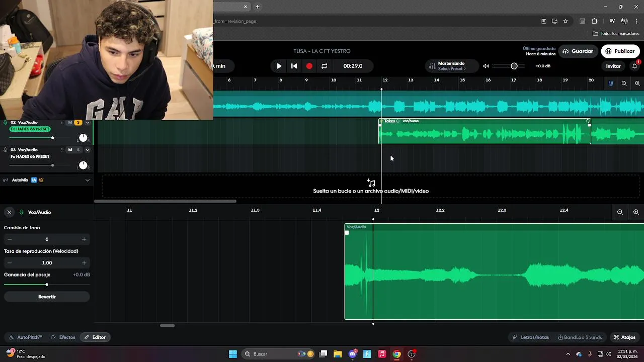Viewport: 644px width, 362px height.
Task: Click the Takes label on the audio region
Action: (389, 121)
